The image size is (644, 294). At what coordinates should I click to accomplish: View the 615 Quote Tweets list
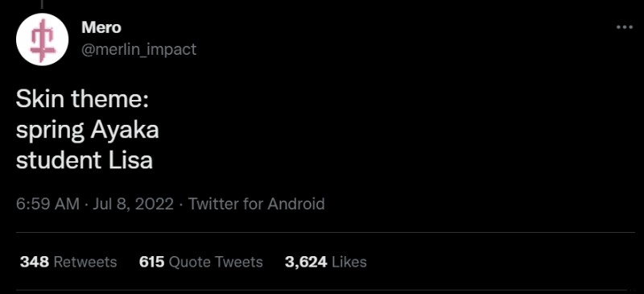pos(200,262)
